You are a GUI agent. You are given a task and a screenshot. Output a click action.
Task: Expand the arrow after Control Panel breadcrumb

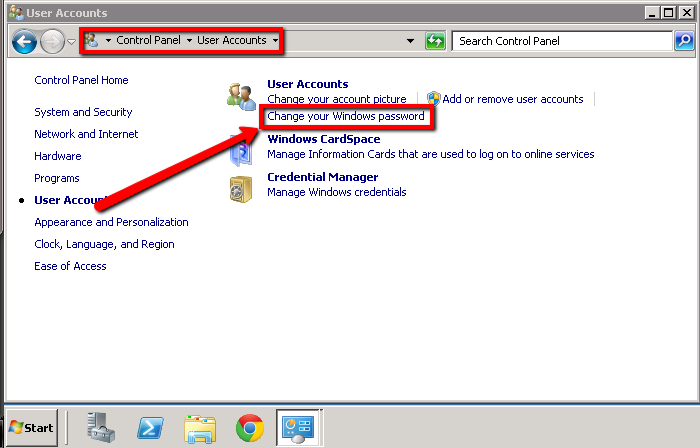(x=189, y=41)
